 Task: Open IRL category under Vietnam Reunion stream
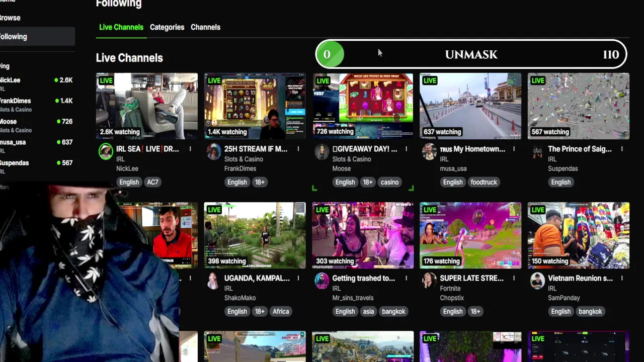(552, 288)
